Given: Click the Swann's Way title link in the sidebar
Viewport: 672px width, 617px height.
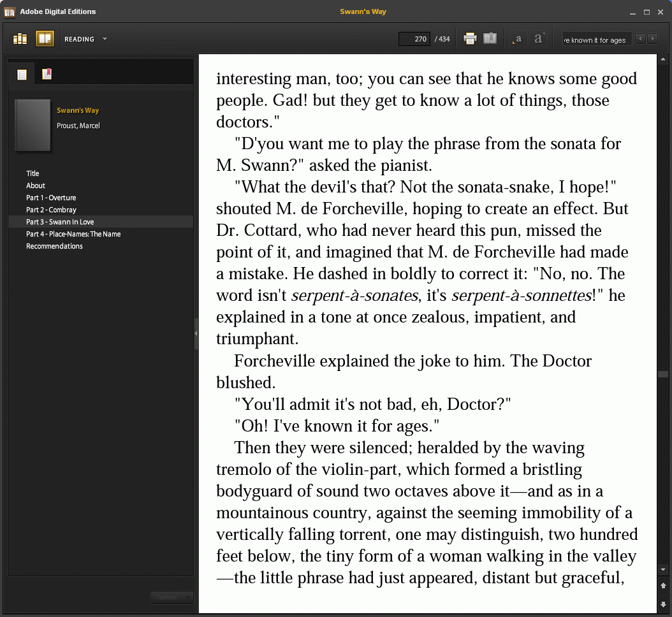Looking at the screenshot, I should (78, 110).
